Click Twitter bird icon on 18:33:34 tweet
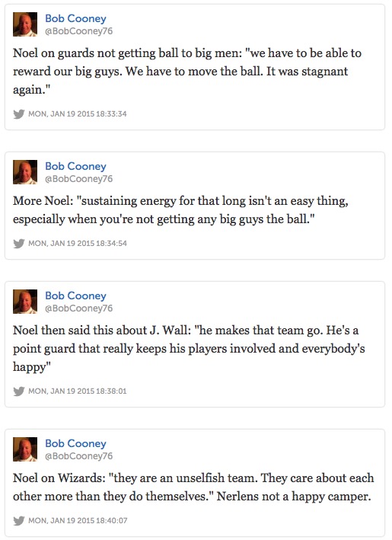392x540 pixels. click(x=19, y=114)
